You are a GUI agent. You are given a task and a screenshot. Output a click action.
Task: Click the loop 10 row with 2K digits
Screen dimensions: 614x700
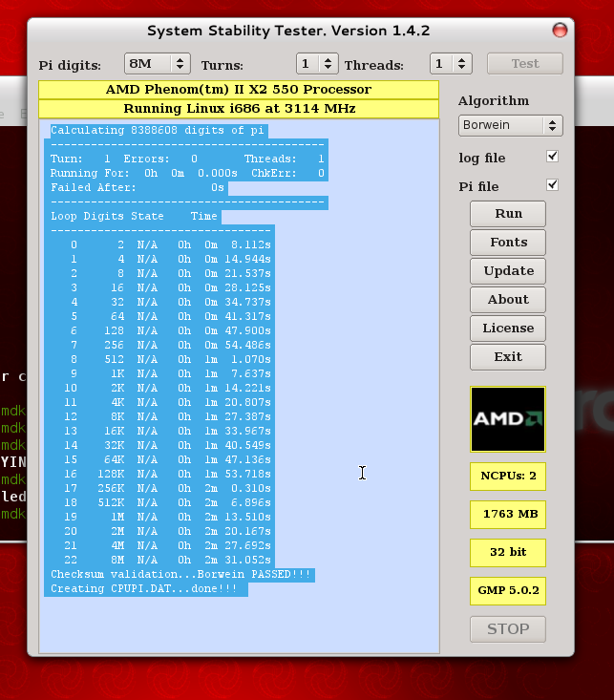(x=159, y=388)
